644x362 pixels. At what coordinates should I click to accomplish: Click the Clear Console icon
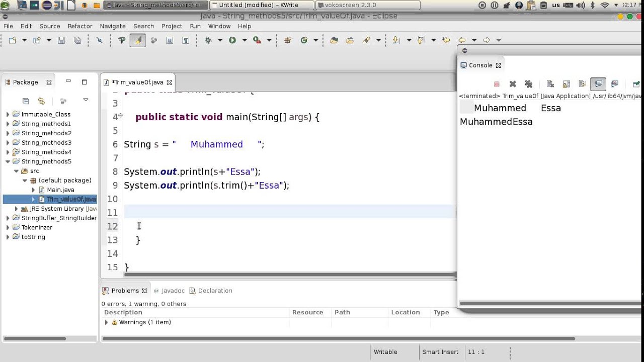550,84
